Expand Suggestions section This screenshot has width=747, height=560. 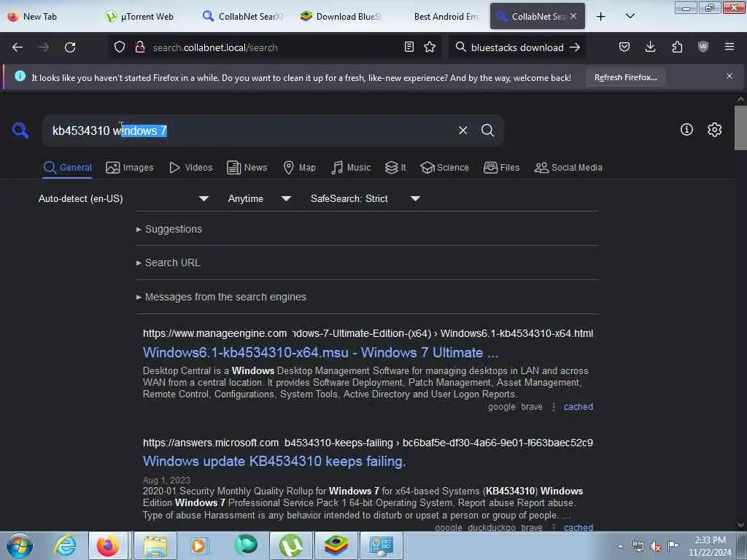coord(169,229)
